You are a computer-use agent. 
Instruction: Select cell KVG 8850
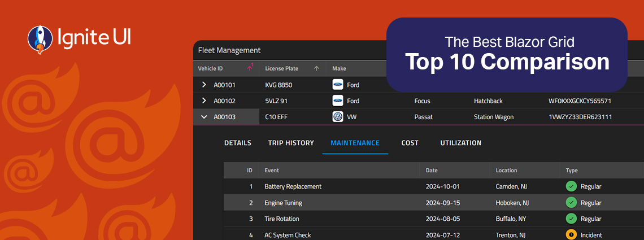point(279,85)
